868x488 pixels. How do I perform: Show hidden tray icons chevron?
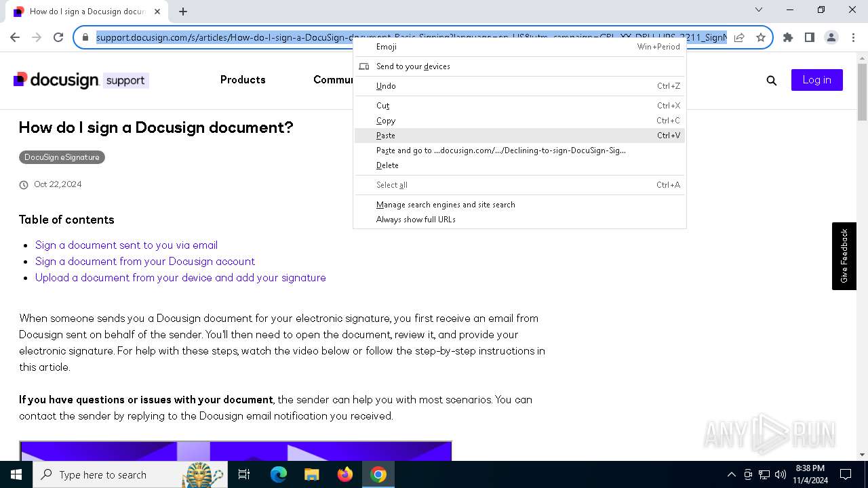pyautogui.click(x=731, y=474)
